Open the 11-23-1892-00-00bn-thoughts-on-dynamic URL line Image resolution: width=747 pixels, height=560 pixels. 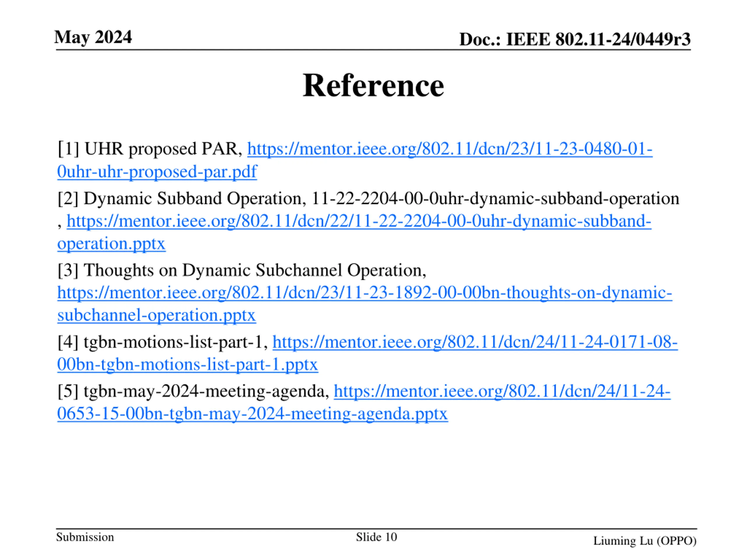[364, 293]
